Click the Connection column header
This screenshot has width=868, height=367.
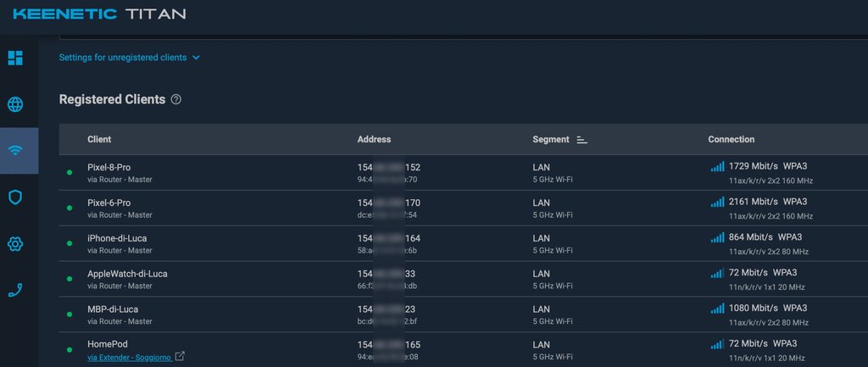click(x=731, y=139)
